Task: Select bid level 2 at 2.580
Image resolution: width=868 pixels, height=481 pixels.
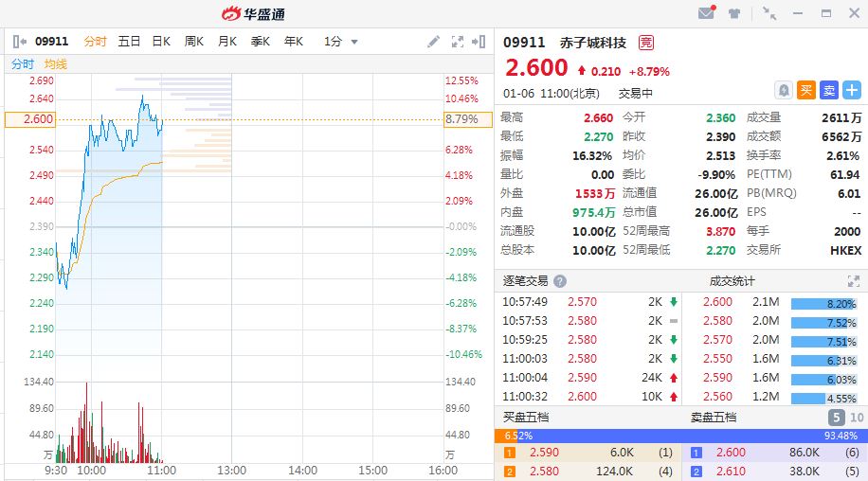Action: pos(588,472)
